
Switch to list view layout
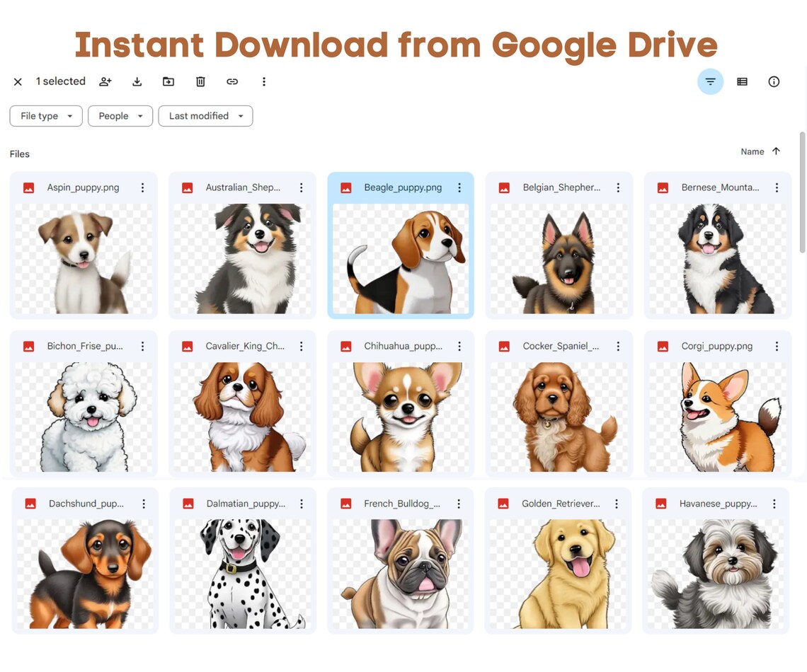coord(742,81)
